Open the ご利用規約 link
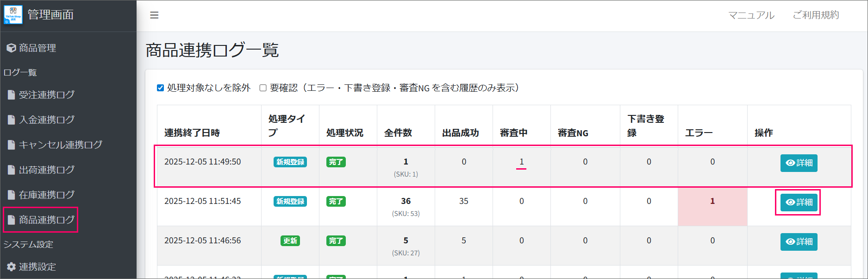Viewport: 868px width, 279px height. coord(815,15)
